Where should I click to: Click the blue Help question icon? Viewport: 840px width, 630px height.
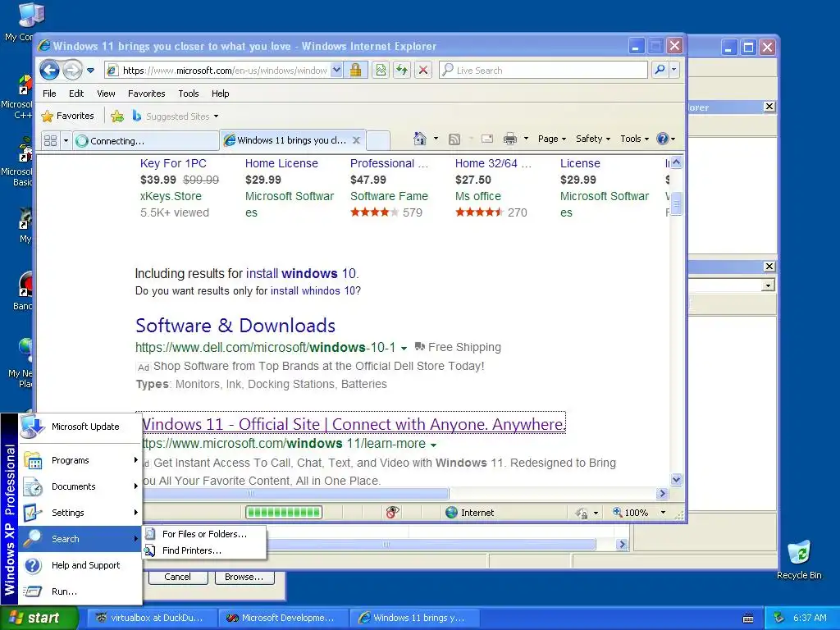[663, 139]
